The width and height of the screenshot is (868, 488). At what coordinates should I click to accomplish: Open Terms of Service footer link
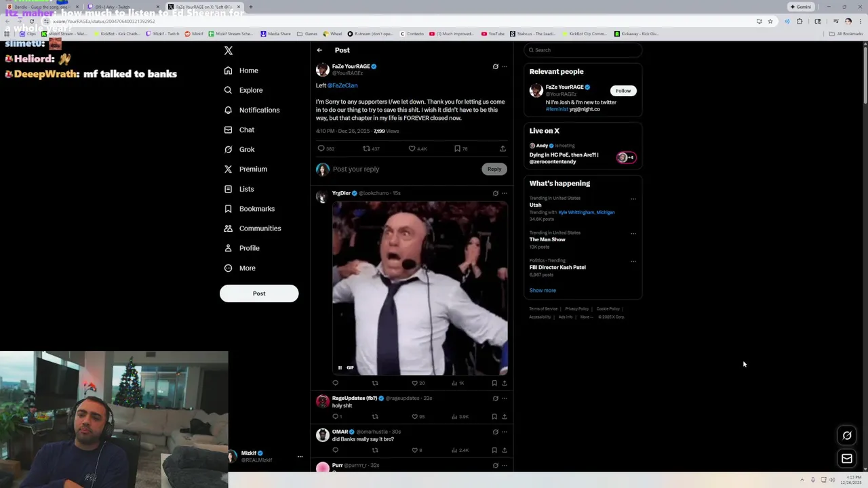click(543, 309)
